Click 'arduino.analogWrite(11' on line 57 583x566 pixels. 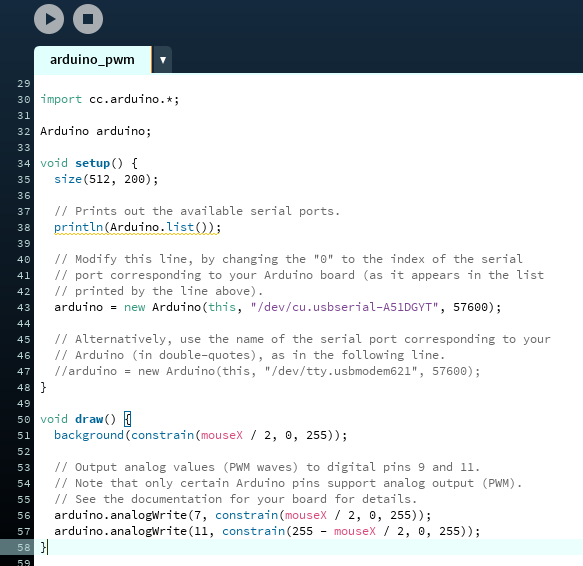(131, 531)
